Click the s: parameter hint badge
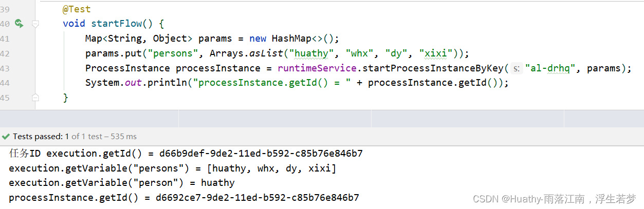This screenshot has width=644, height=209. 517,68
